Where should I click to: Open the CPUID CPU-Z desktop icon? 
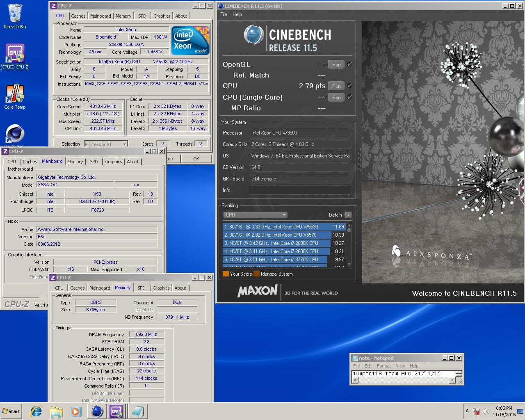(x=15, y=57)
